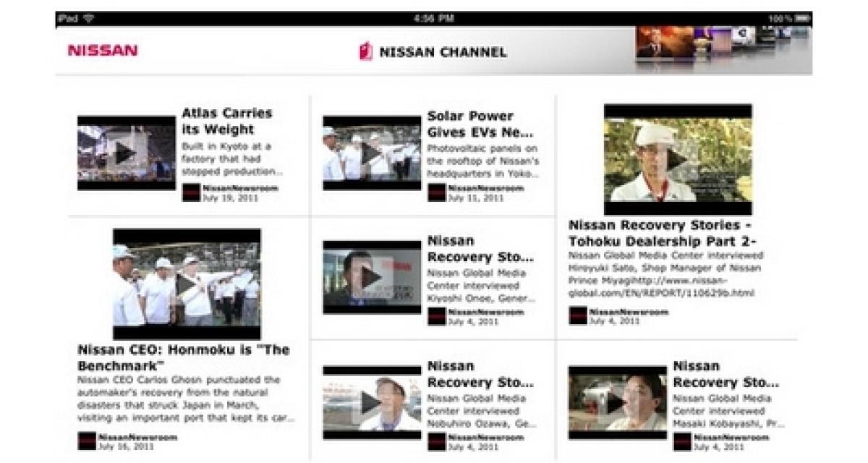Click the play button on Atlas Carries its Weight video
The width and height of the screenshot is (868, 463).
pos(126,153)
